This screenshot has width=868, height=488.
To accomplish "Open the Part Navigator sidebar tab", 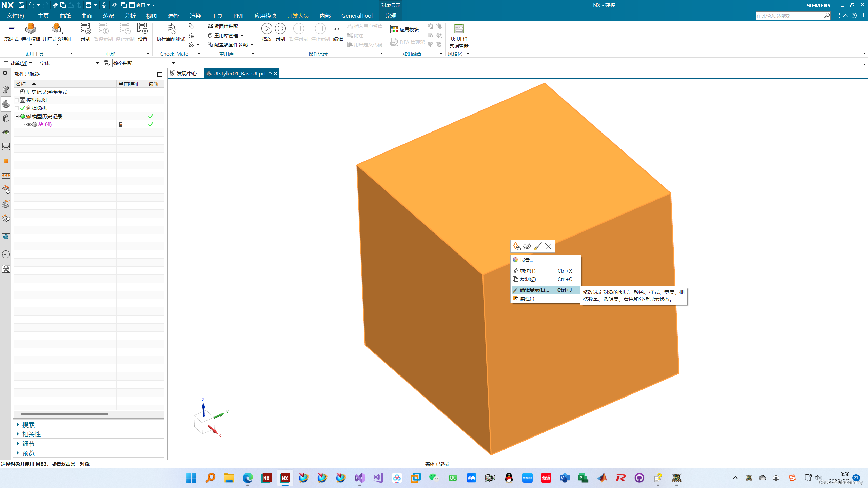I will (6, 104).
